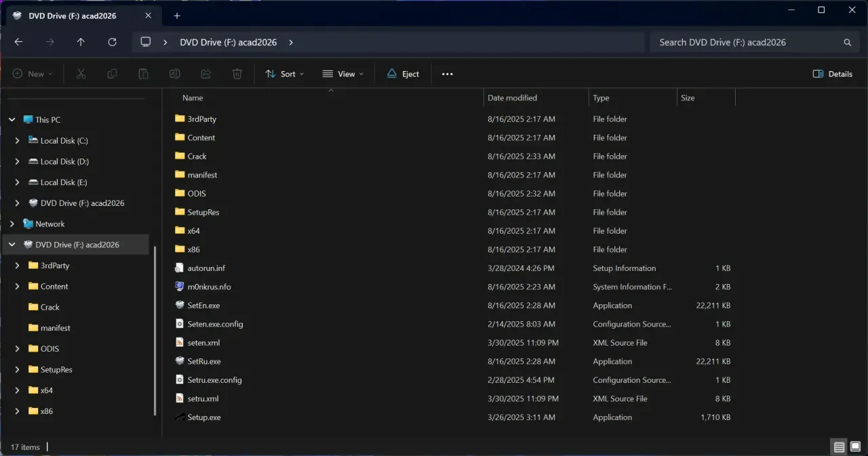Click the Paste clipboard icon
Viewport: 868px width, 456px height.
tap(143, 74)
